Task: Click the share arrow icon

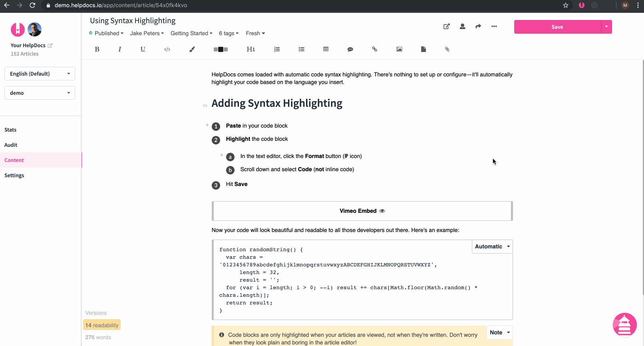Action: pyautogui.click(x=478, y=26)
